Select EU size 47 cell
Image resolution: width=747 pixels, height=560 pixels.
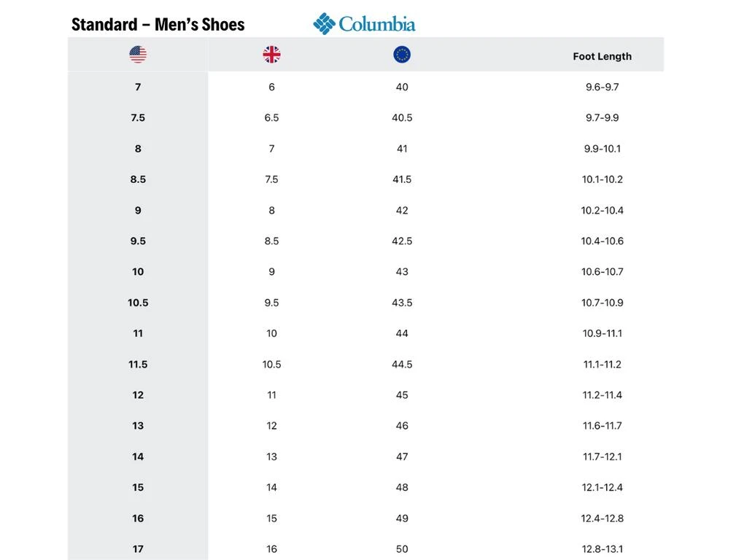[402, 456]
